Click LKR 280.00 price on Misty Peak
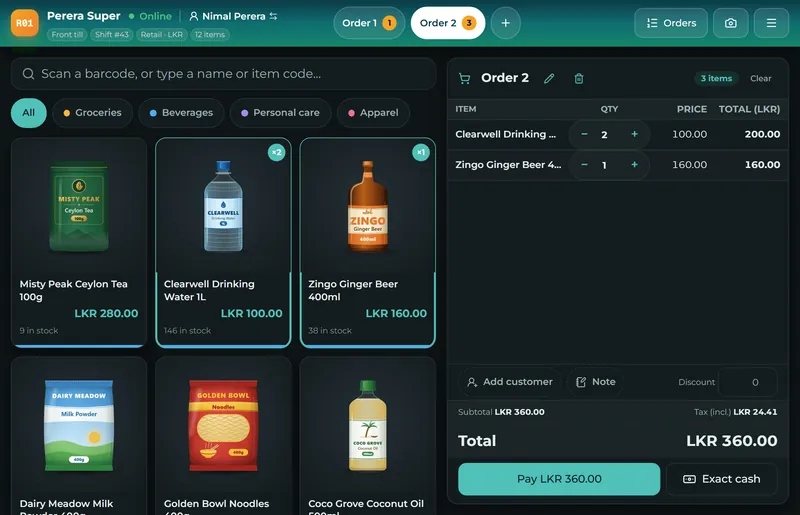This screenshot has height=515, width=800. coord(106,313)
